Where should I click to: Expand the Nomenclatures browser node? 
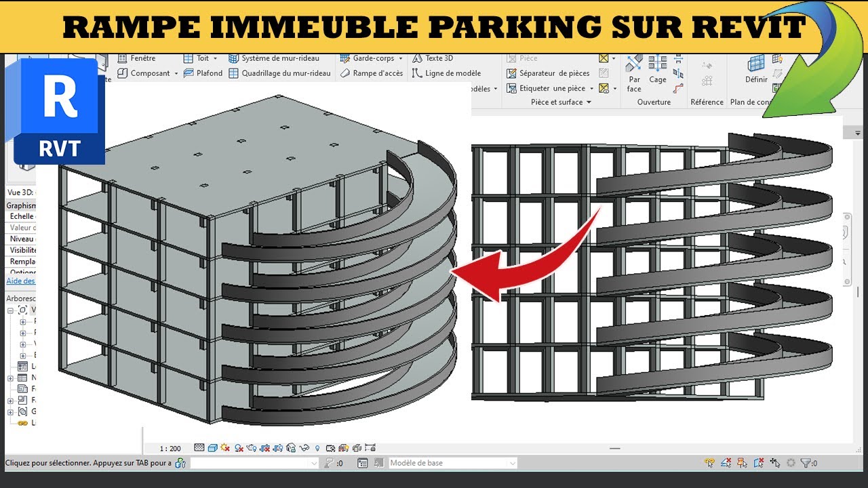click(11, 378)
